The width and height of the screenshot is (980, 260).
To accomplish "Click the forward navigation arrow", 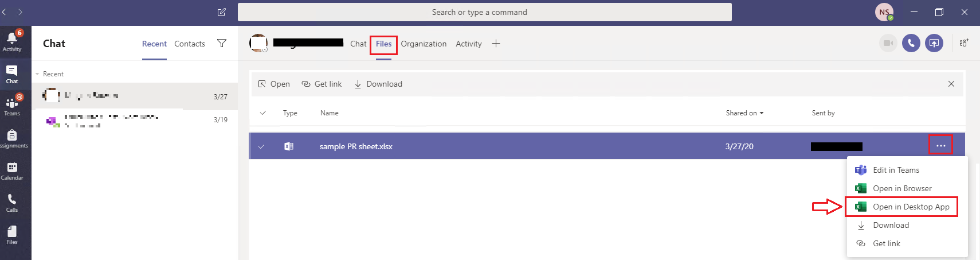I will pos(20,12).
